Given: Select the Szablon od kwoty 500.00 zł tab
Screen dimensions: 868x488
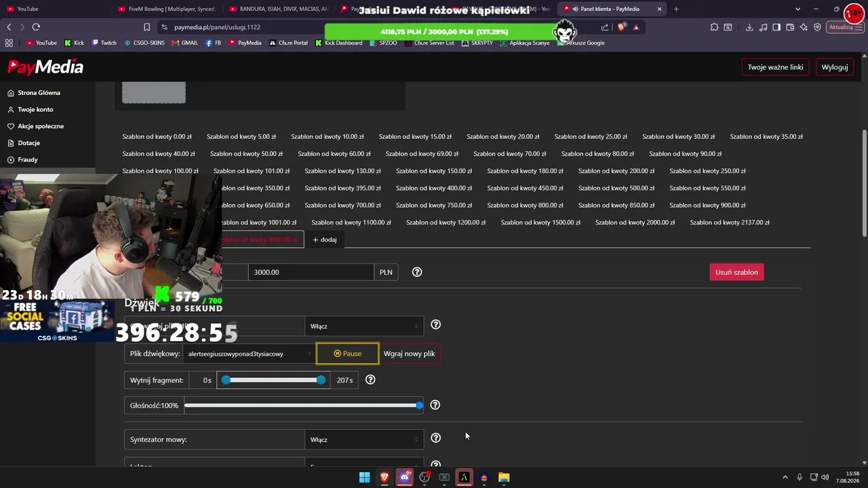Looking at the screenshot, I should pos(616,188).
